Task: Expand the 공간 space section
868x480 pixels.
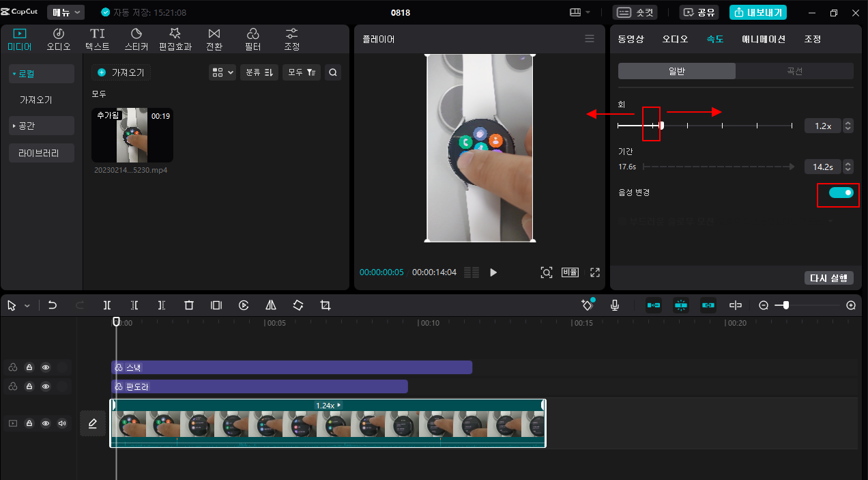Action: click(42, 126)
